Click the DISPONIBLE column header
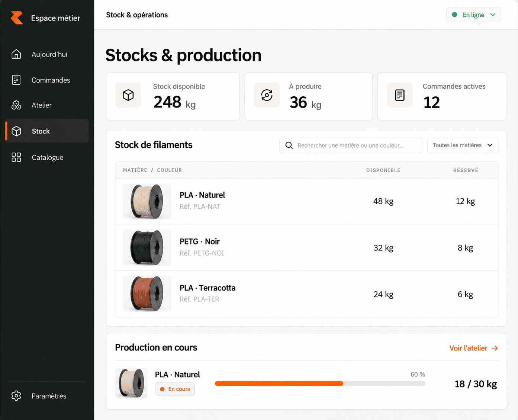518x420 pixels. click(x=383, y=170)
